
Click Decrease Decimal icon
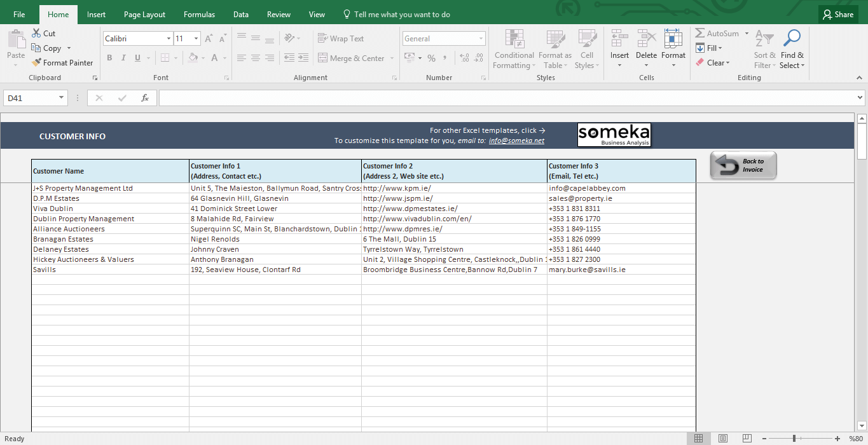pyautogui.click(x=478, y=58)
